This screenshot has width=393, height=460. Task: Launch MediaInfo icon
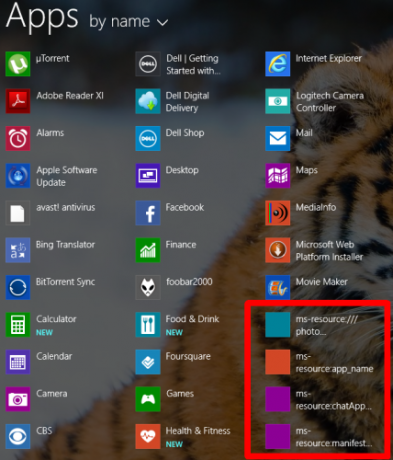click(278, 213)
